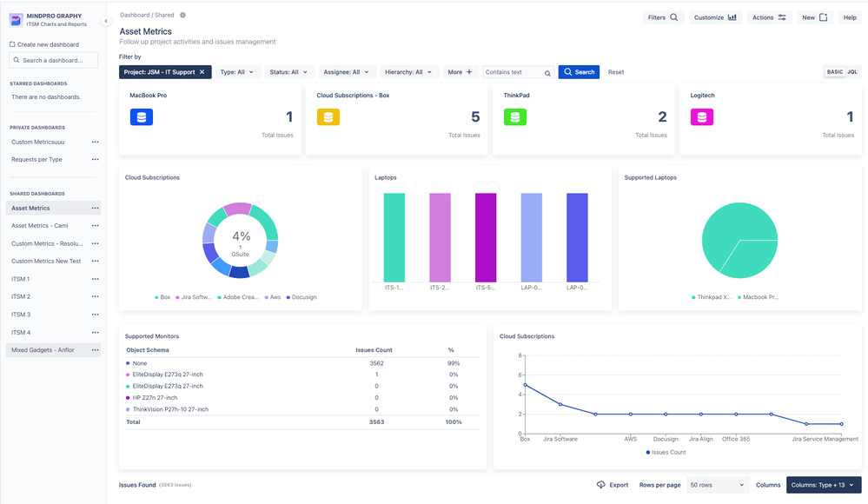Click the purple ITS-5 bar in Laptops chart
This screenshot has height=504, width=868.
tap(486, 237)
